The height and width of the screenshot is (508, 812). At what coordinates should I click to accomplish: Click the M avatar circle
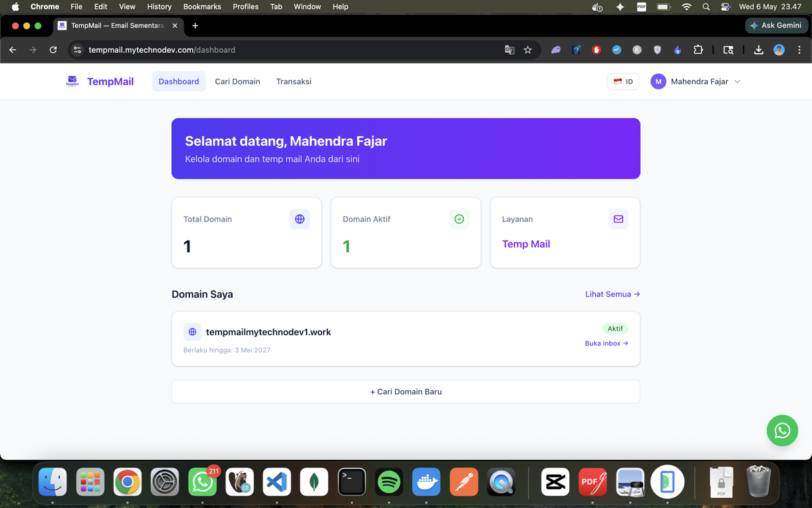pyautogui.click(x=658, y=81)
